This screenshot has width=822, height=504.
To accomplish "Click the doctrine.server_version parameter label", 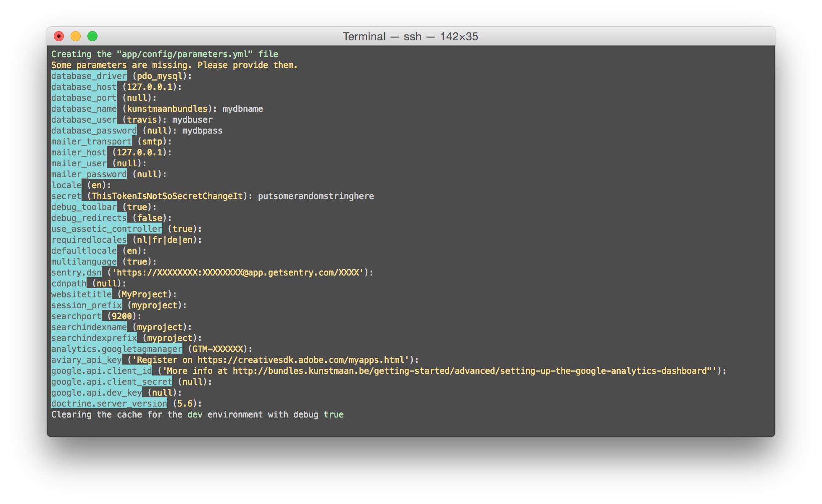I will click(109, 404).
